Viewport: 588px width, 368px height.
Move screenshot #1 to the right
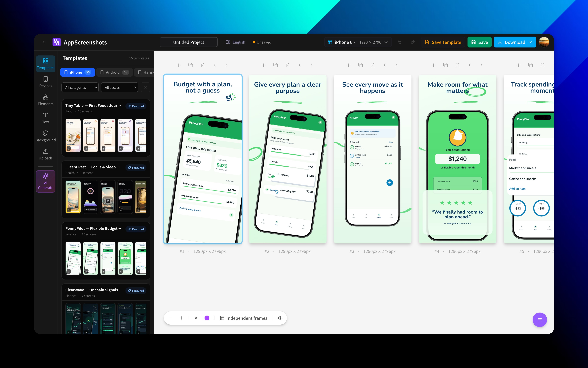coord(227,65)
